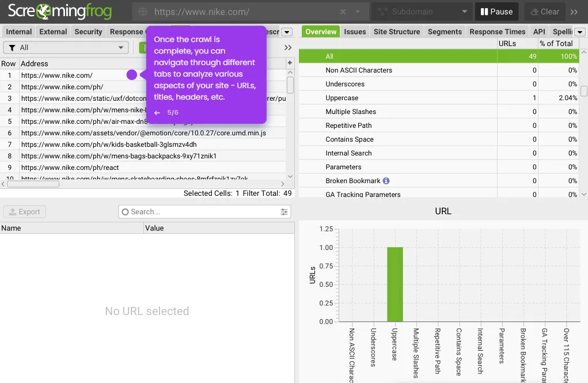Open the Subdomain crawl mode dropdown
The image size is (588, 383).
click(x=422, y=12)
